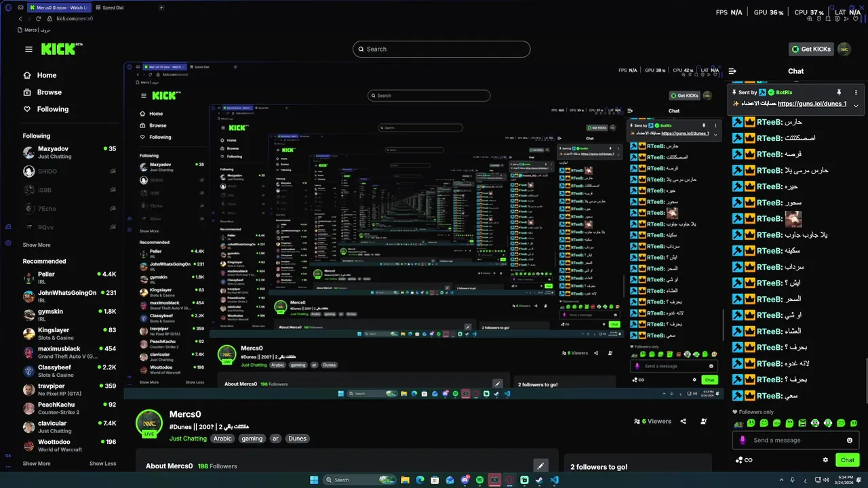Open Steam from the Windows taskbar
868x488 pixels.
[539, 480]
